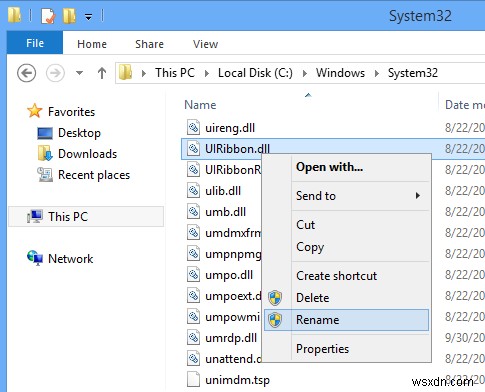
Task: Switch to the View ribbon tab
Action: [x=205, y=44]
